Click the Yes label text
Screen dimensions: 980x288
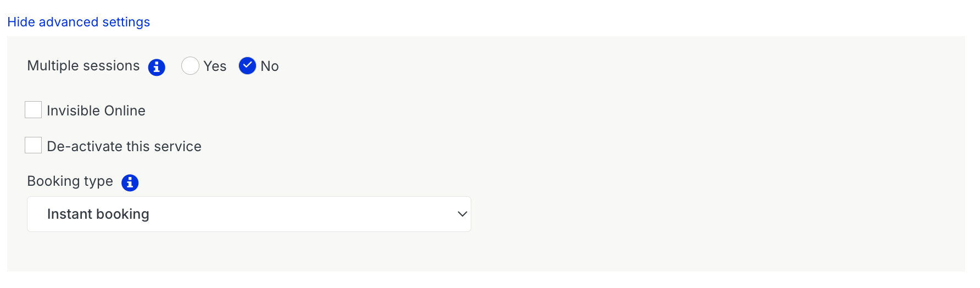215,67
